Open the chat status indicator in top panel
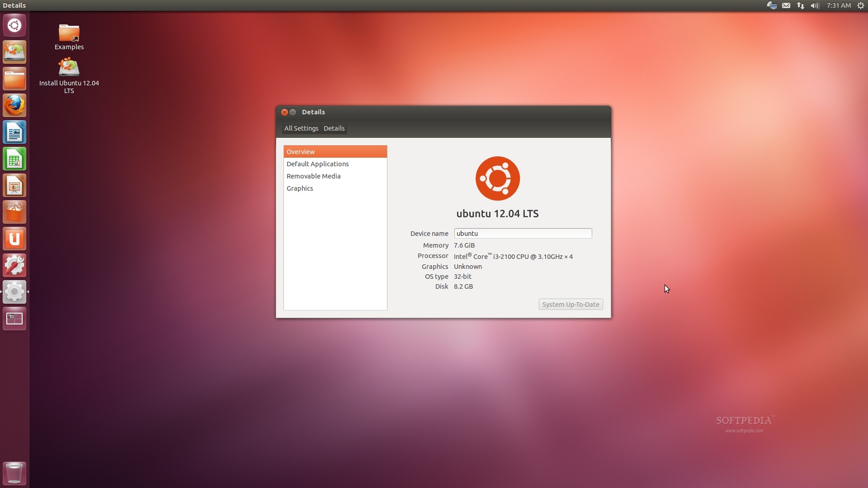This screenshot has height=488, width=868. pyautogui.click(x=772, y=5)
